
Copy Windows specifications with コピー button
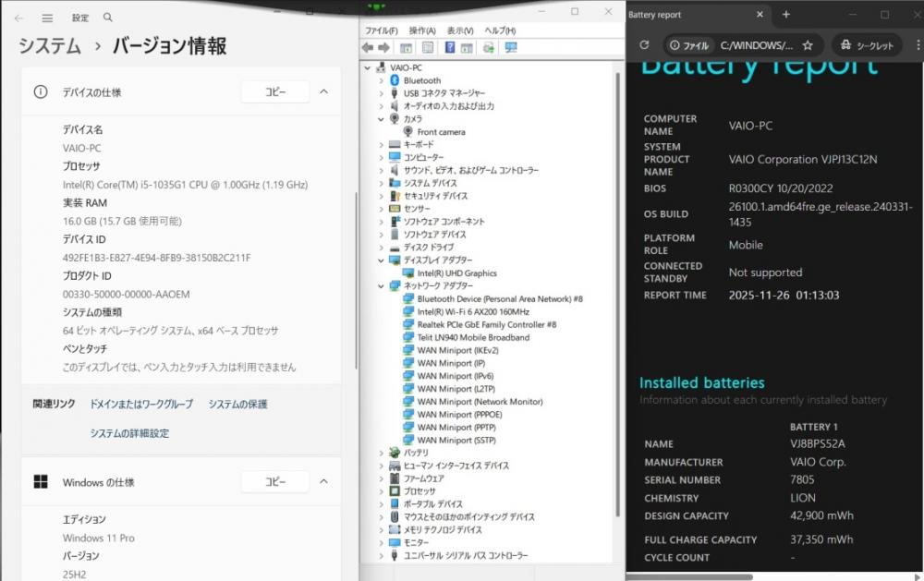coord(275,482)
